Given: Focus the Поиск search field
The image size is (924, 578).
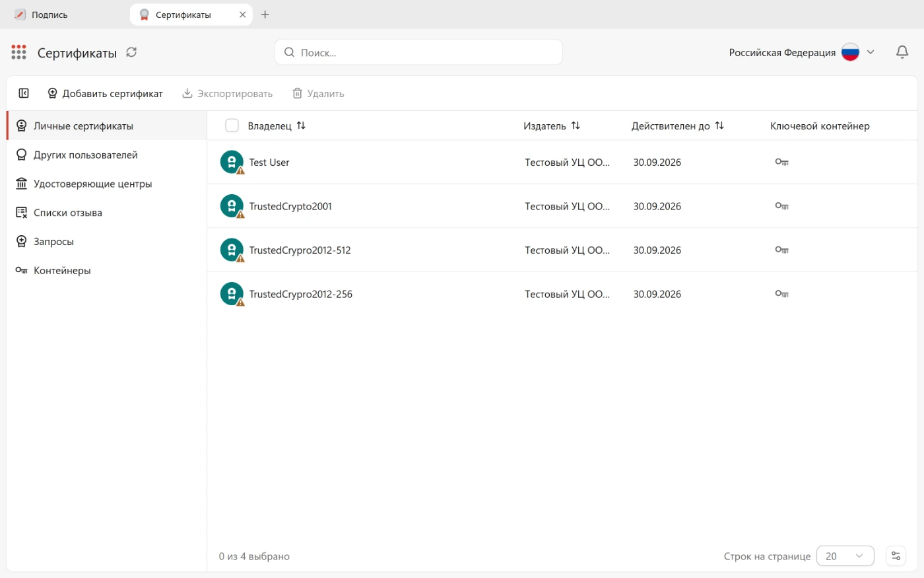Looking at the screenshot, I should tap(418, 52).
